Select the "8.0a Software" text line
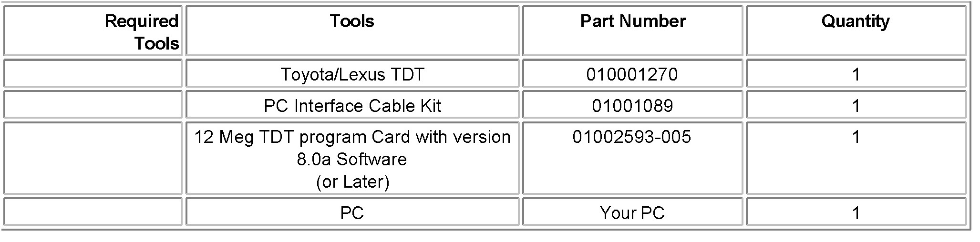Viewport: 980px width, 242px height. [352, 159]
